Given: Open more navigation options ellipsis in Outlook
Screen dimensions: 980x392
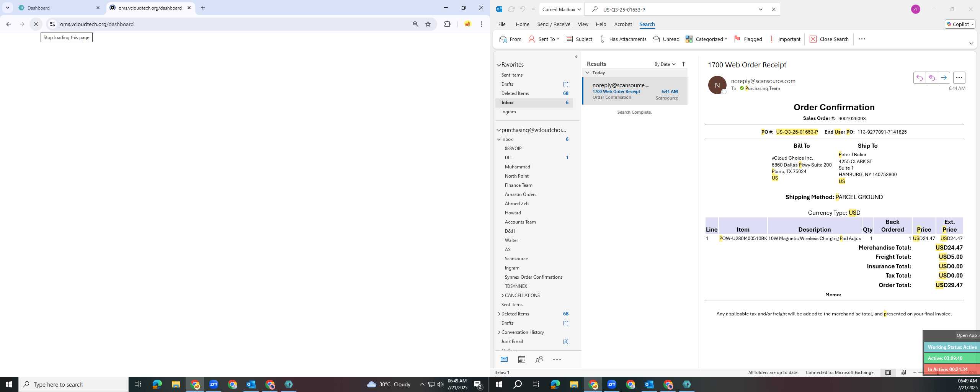Looking at the screenshot, I should tap(557, 359).
